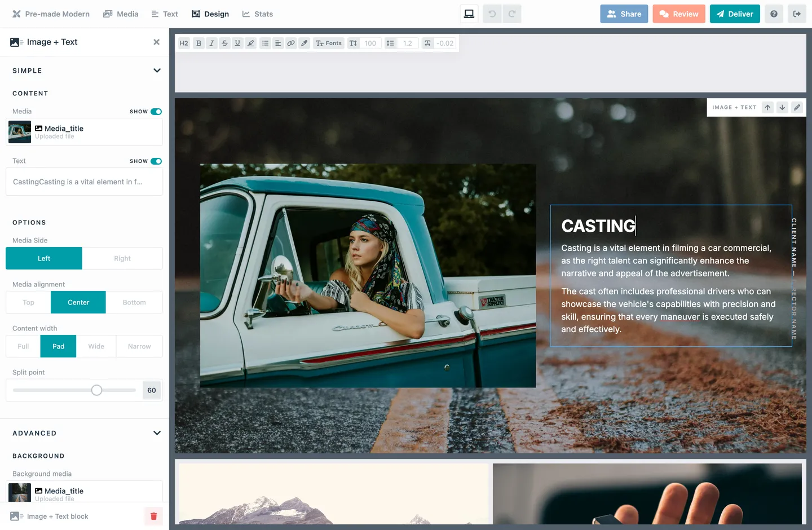Image resolution: width=812 pixels, height=530 pixels.
Task: Set Media alignment to Center
Action: click(x=78, y=302)
